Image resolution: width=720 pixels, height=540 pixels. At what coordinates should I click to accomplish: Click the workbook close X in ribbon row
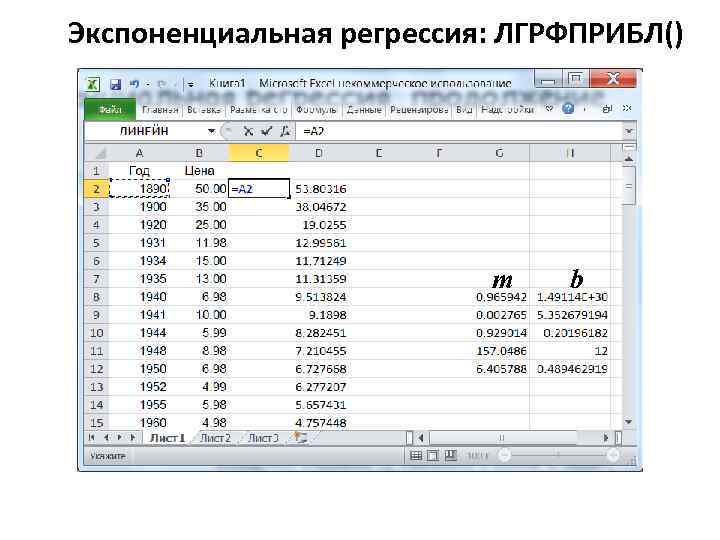click(x=627, y=108)
